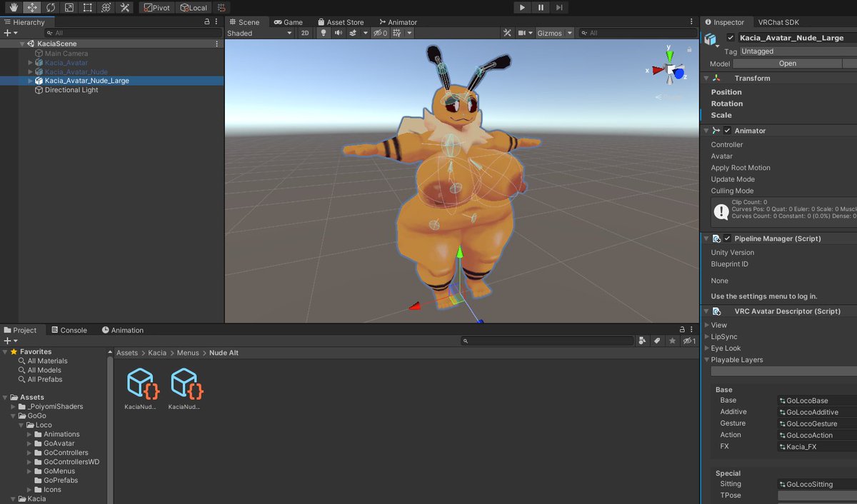Collapse the KaciaScene hierarchy root
Viewport: 857px width, 504px height.
pos(22,44)
